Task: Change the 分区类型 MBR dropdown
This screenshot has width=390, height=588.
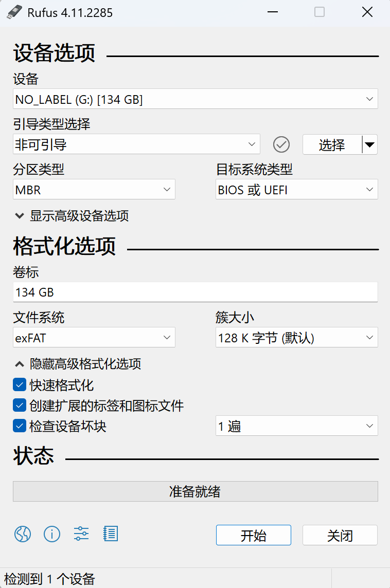Action: [94, 189]
